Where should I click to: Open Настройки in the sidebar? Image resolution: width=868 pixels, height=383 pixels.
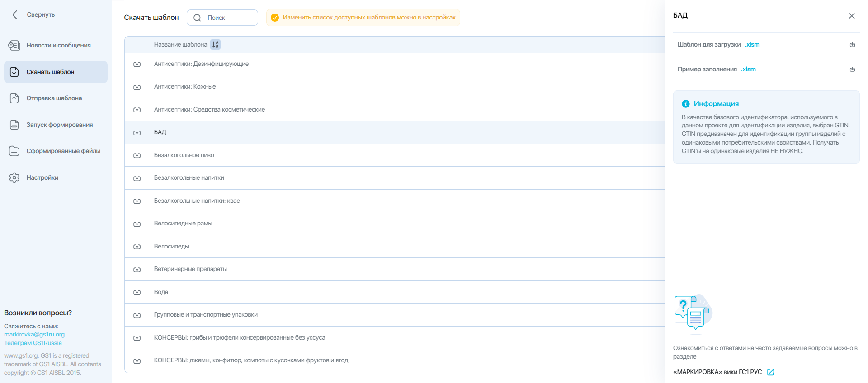click(56, 178)
